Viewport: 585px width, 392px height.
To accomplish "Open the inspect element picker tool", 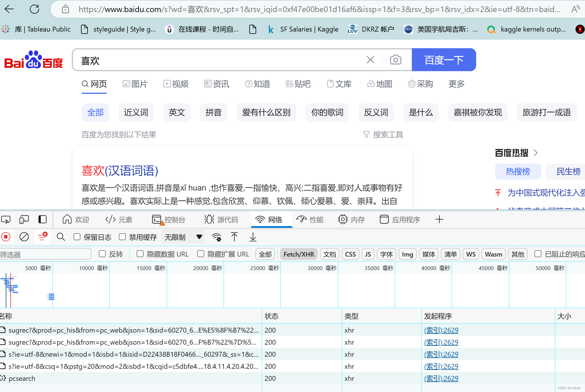I will [6, 220].
